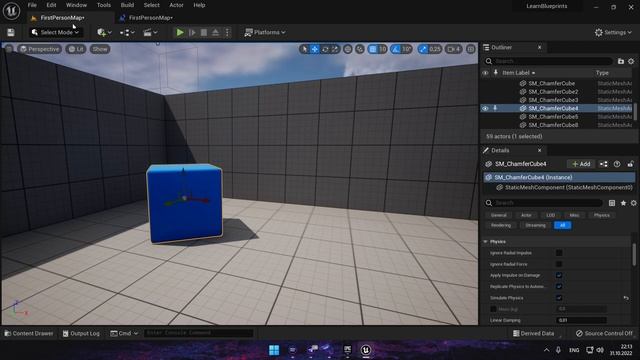Click the skip frame button next to Play

pyautogui.click(x=192, y=32)
